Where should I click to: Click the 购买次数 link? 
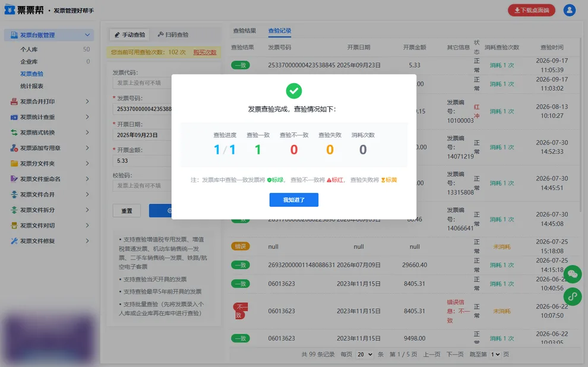(x=205, y=52)
